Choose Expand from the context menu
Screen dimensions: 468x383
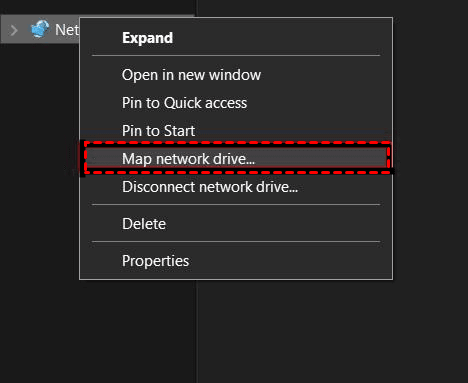[x=147, y=38]
